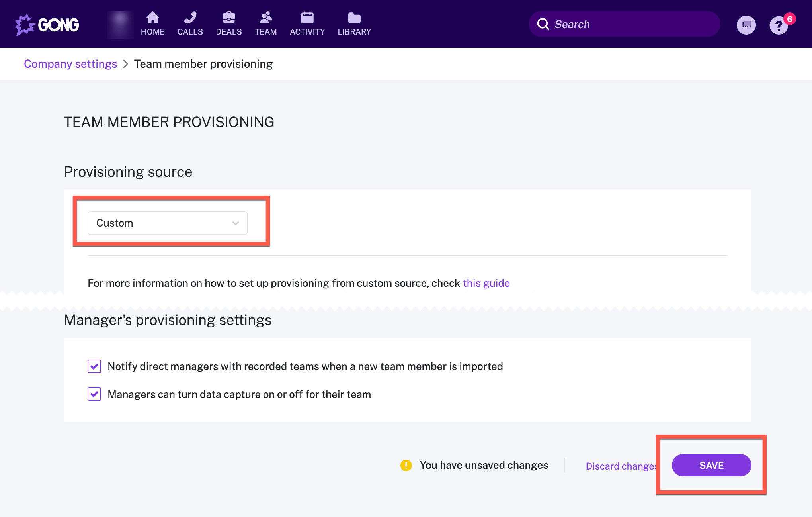Open Library folder icon

pos(354,18)
